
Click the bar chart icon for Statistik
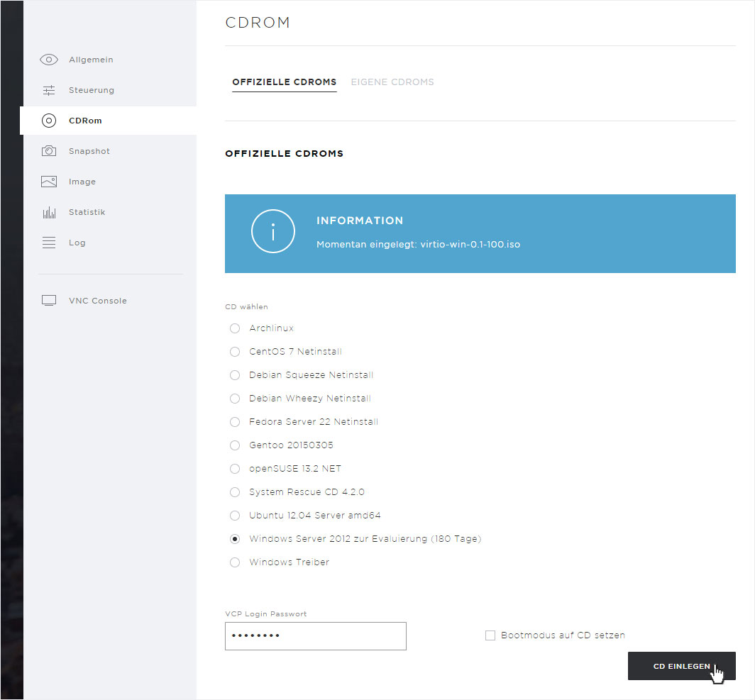click(x=48, y=212)
